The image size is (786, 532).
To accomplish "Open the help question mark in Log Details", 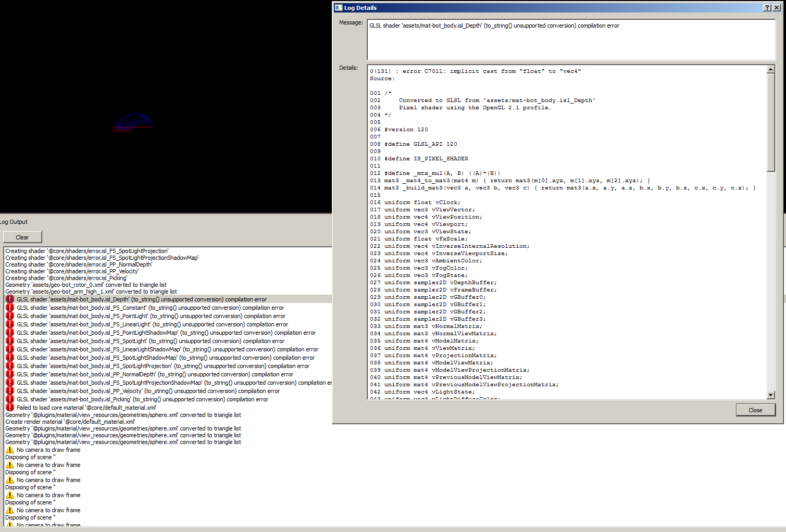I will (767, 8).
